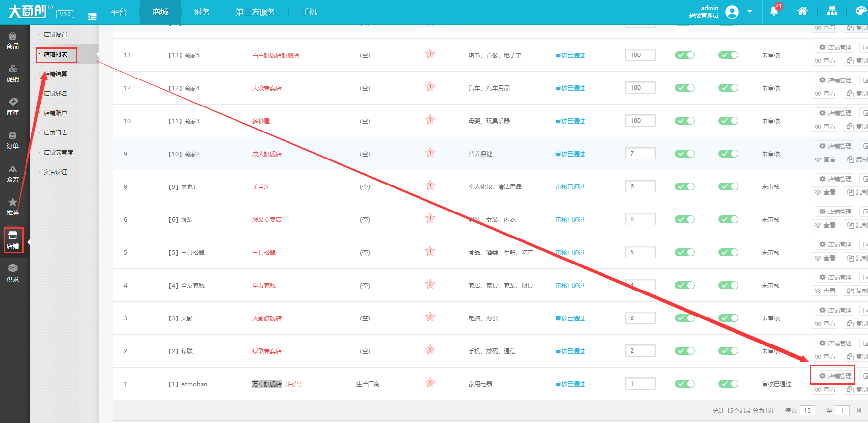Open the 促销 sidebar section

point(13,74)
